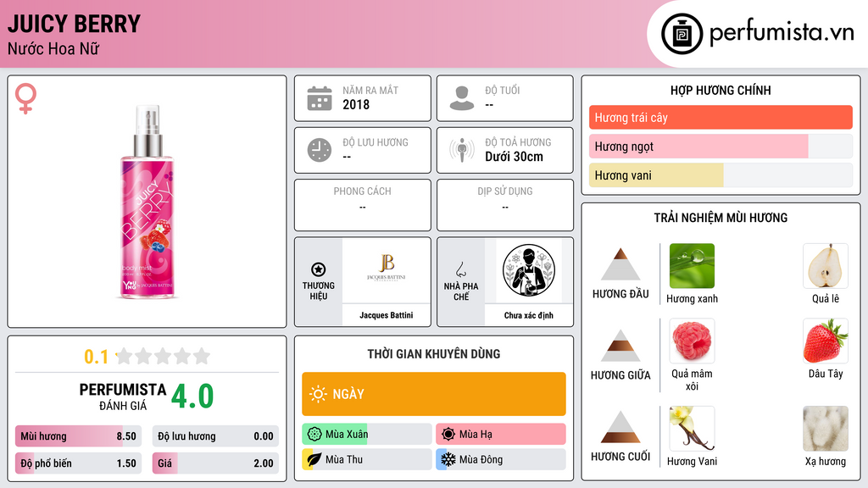Click the orange Ngày time-of-day bar
The width and height of the screenshot is (868, 488).
click(434, 394)
